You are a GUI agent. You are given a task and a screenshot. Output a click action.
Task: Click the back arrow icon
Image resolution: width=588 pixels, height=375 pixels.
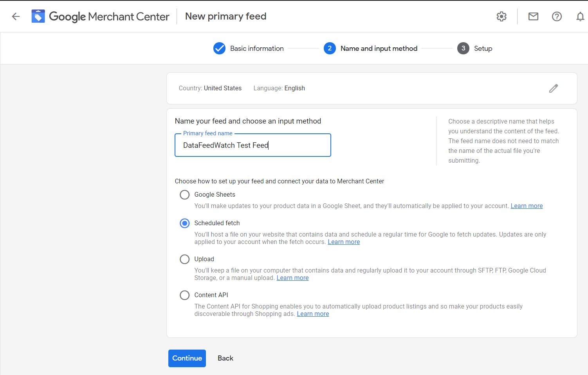[x=15, y=16]
